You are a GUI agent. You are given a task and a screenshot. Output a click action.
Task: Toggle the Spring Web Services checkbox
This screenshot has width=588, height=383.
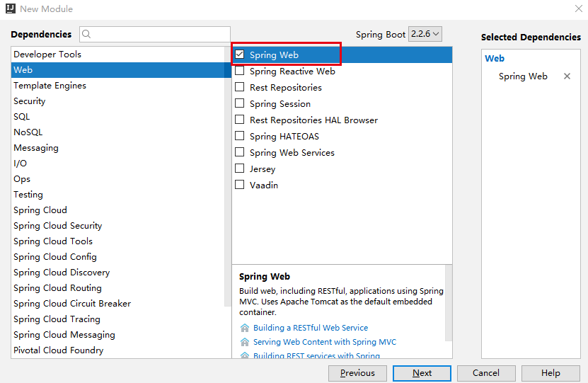pyautogui.click(x=240, y=152)
